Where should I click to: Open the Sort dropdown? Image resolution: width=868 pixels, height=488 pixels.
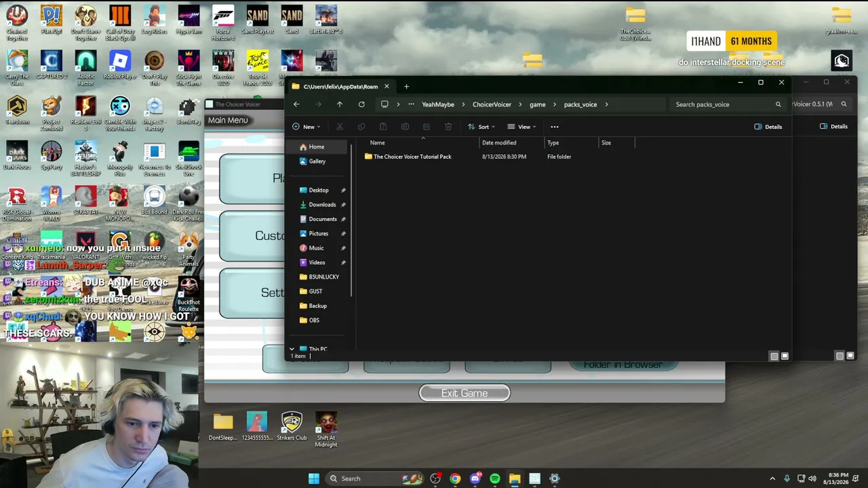click(481, 127)
